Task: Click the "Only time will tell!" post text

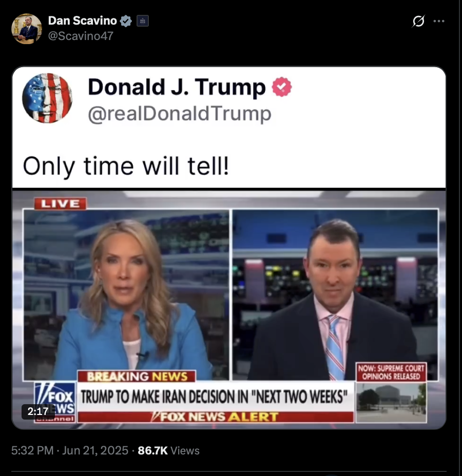Action: pyautogui.click(x=126, y=166)
